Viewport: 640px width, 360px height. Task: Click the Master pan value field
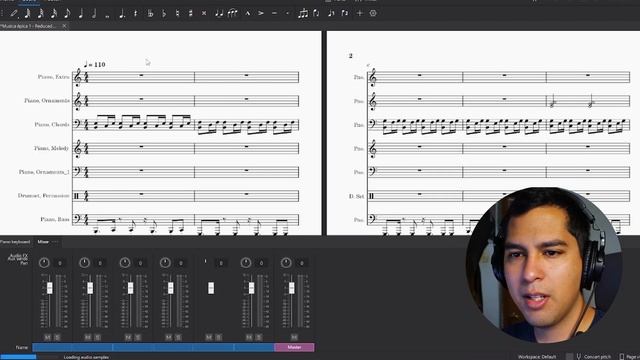302,263
